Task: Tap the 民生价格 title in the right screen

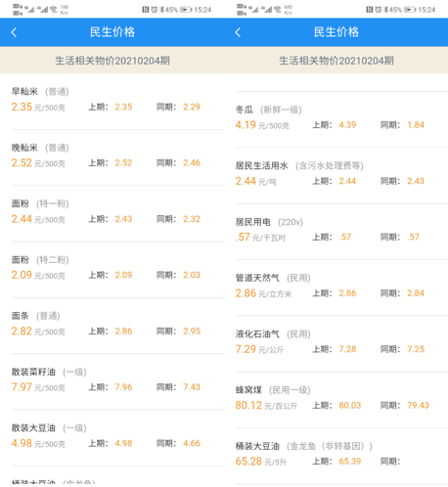Action: tap(336, 32)
